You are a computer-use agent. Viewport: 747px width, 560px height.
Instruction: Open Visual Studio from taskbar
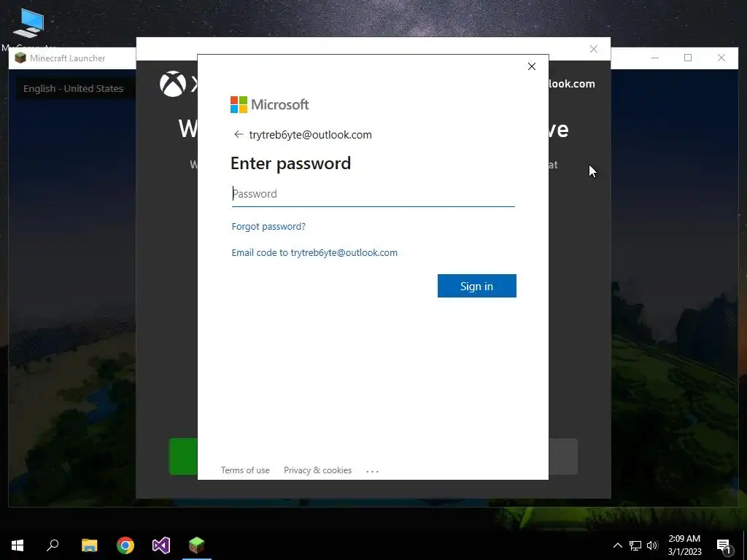pos(161,545)
